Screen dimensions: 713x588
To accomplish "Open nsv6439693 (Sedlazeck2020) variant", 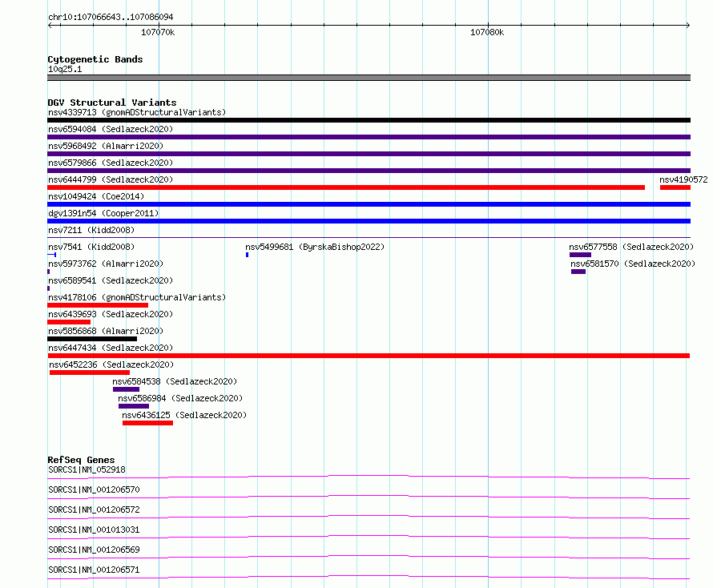I will pyautogui.click(x=111, y=314).
